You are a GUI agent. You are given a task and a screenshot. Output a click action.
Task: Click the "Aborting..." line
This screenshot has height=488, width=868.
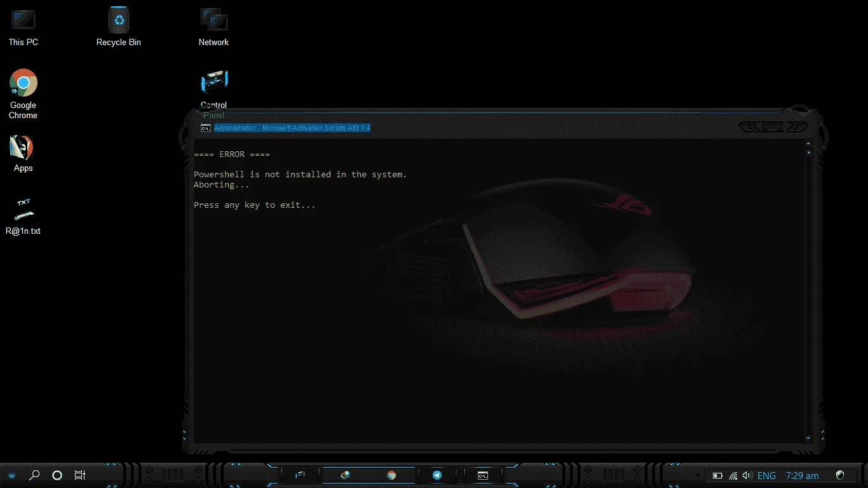coord(222,185)
